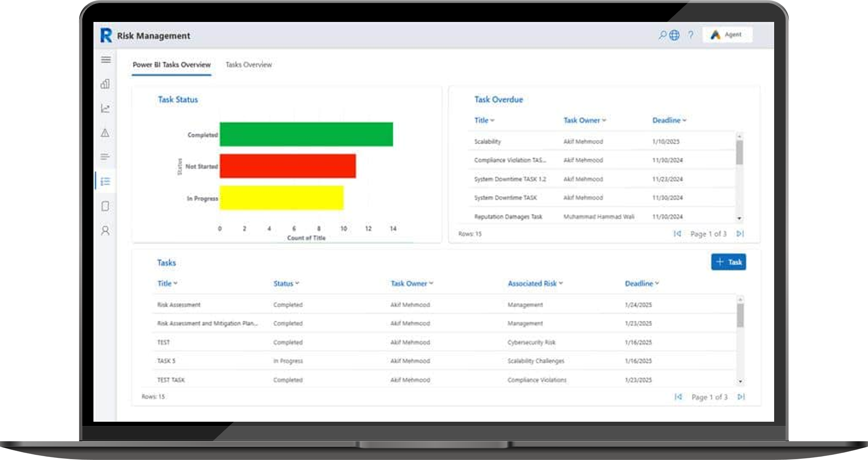Open the line graph analytics sidebar icon

[x=105, y=108]
